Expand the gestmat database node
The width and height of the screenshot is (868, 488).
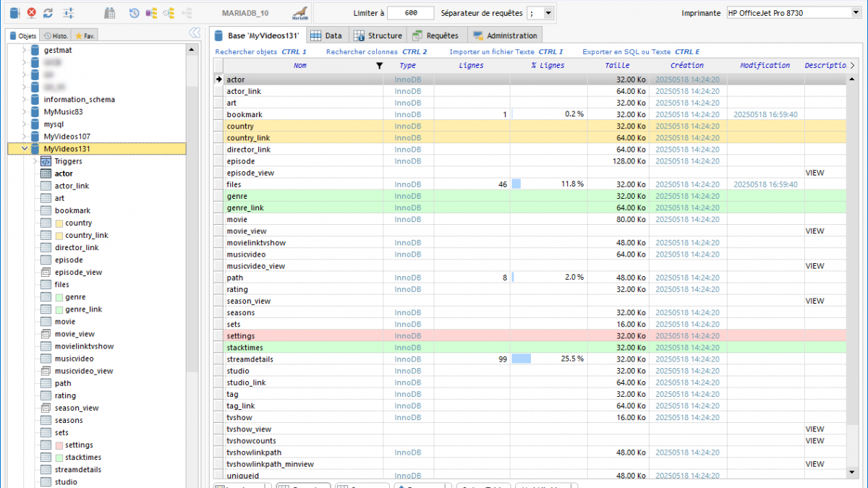[24, 50]
